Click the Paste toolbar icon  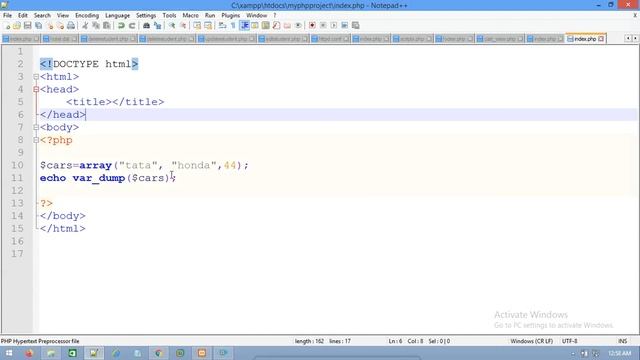[107, 26]
